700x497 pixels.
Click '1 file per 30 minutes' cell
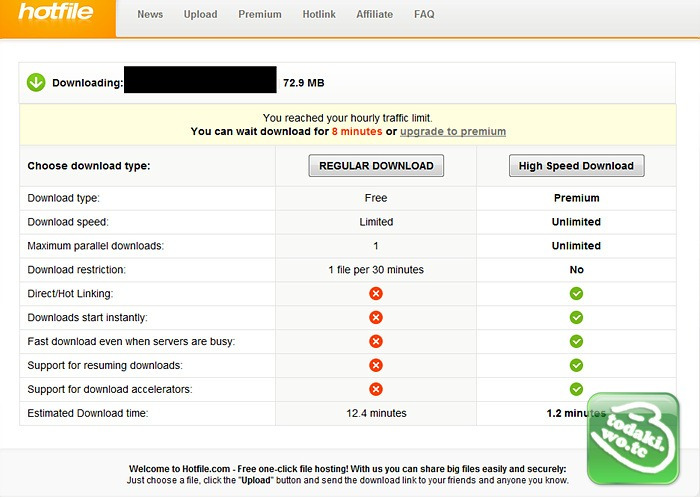click(x=376, y=270)
